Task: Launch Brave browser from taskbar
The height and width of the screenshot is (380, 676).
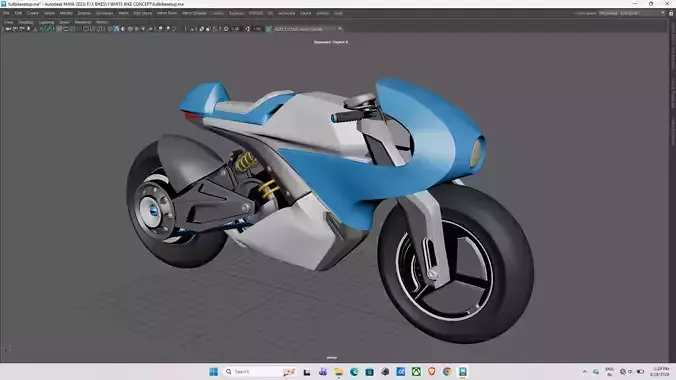Action: (x=432, y=372)
